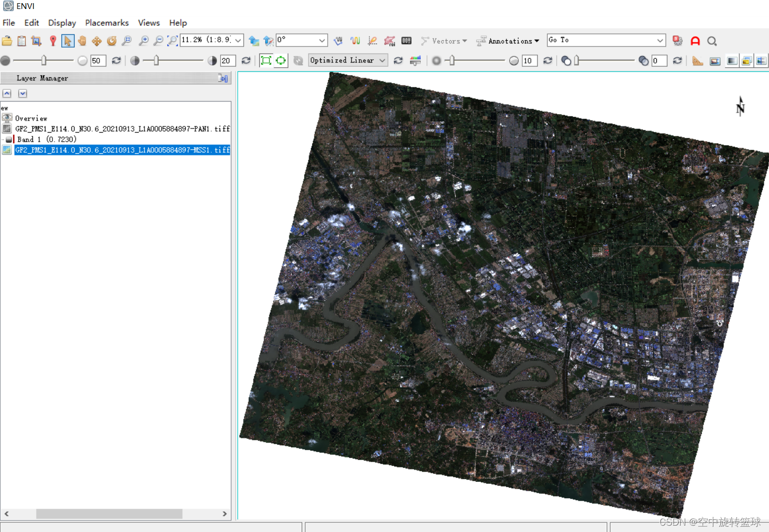This screenshot has height=532, width=769.
Task: Click the transparency value input field
Action: click(x=658, y=61)
